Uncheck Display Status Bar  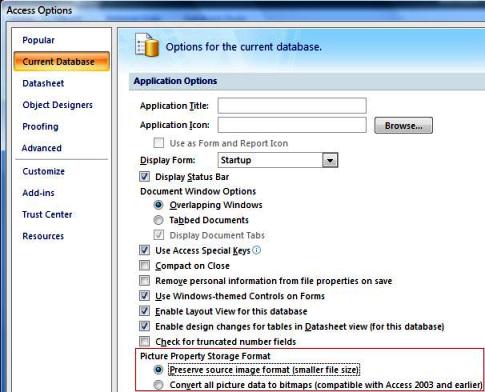[144, 177]
